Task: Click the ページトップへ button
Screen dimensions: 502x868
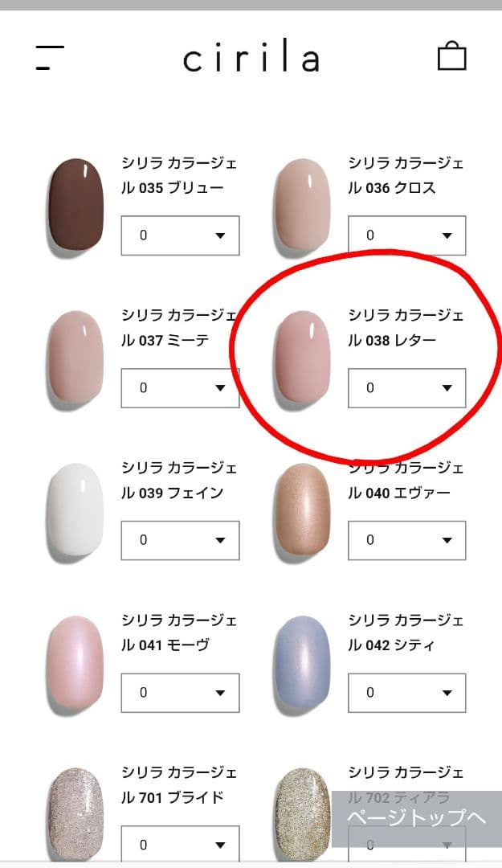Action: coord(417,818)
